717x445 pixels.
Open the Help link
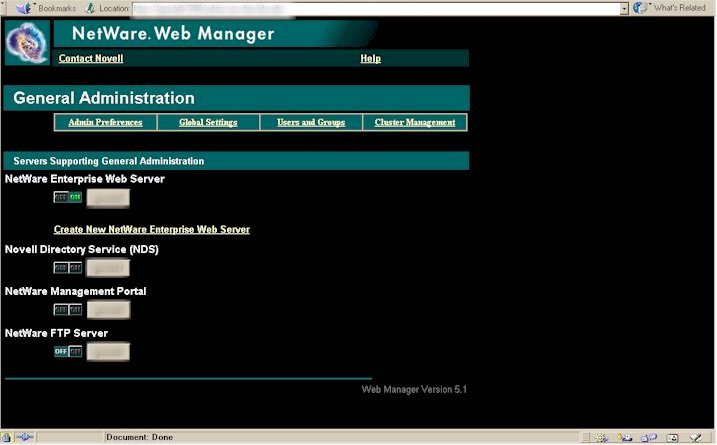pos(370,59)
